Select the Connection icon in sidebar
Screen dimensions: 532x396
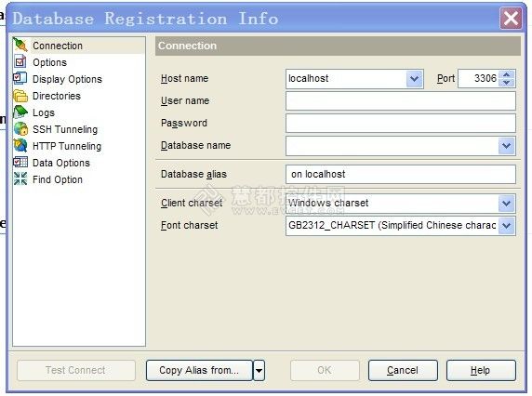point(20,46)
